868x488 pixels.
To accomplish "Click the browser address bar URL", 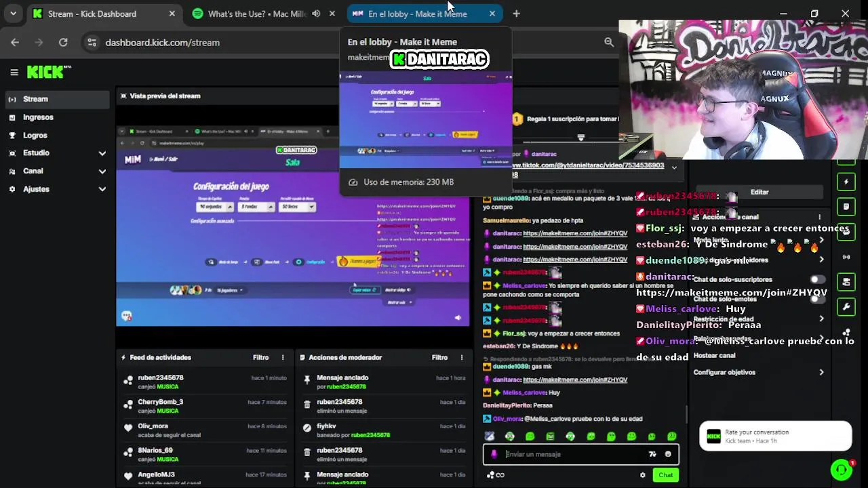I will [163, 42].
